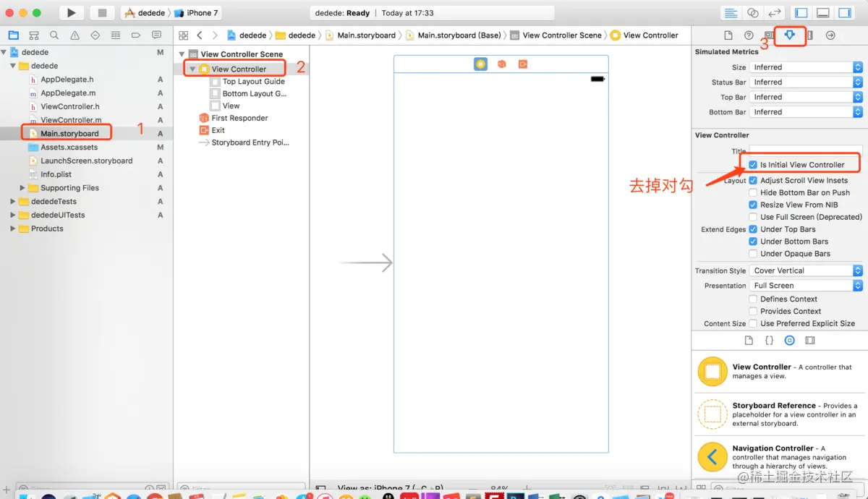Open the Top Bar dropdown

pos(806,97)
